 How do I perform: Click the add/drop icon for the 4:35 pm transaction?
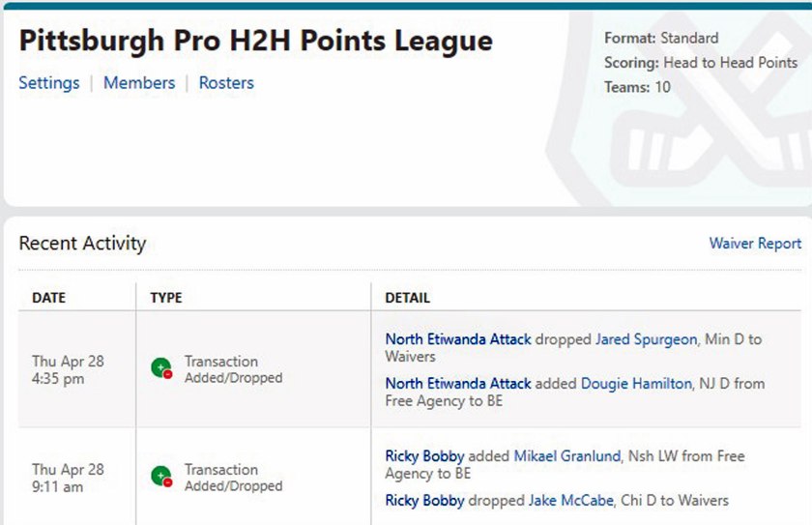(161, 369)
